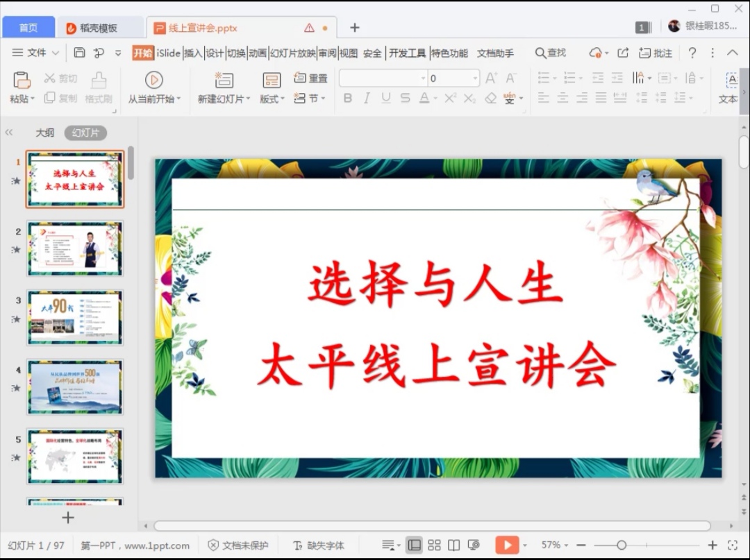
Task: Click the save icon in the quick toolbar
Action: 79,53
